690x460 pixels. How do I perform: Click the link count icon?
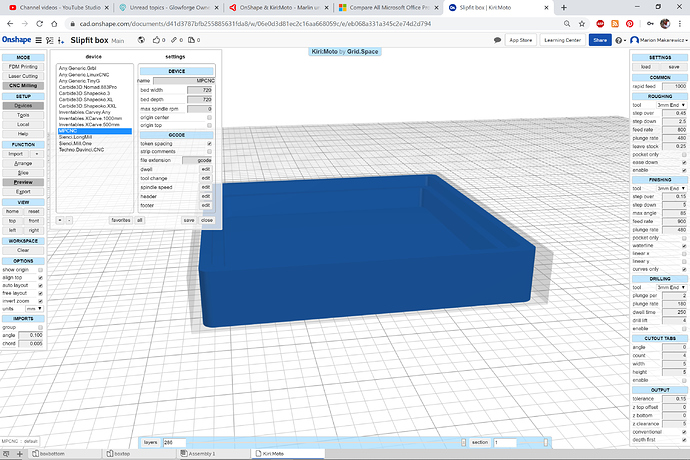click(174, 40)
